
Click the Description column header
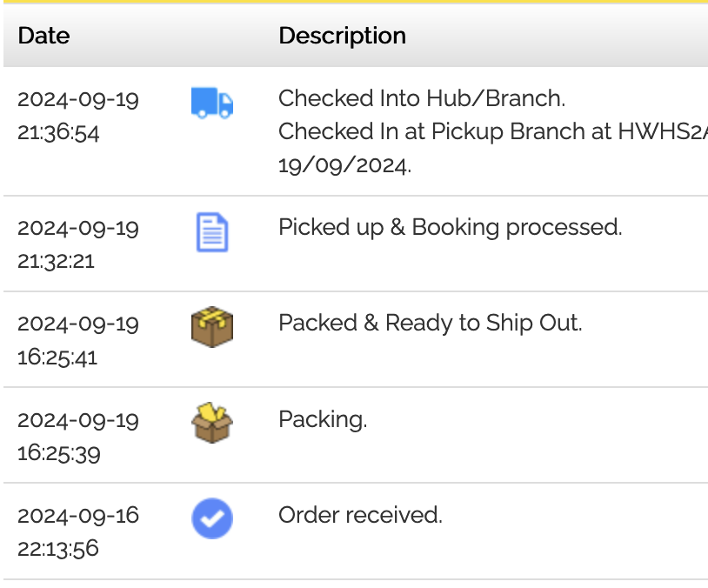tap(342, 36)
